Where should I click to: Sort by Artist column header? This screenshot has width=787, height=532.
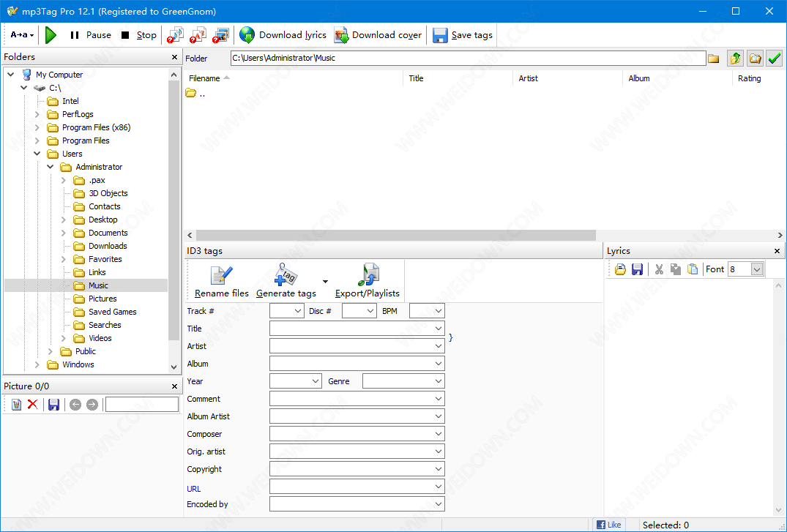pyautogui.click(x=567, y=78)
